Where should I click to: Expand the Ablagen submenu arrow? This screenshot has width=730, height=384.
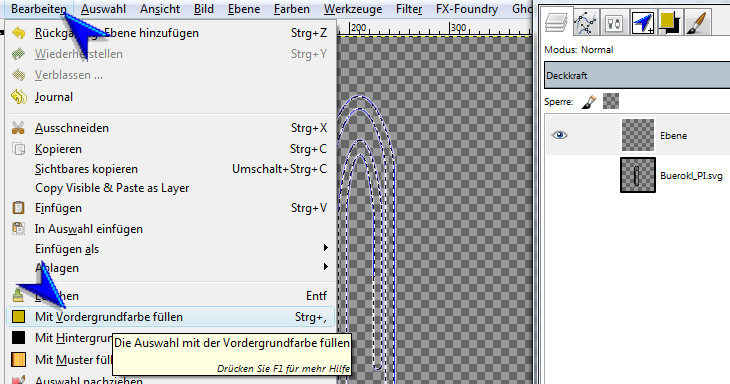click(x=326, y=267)
